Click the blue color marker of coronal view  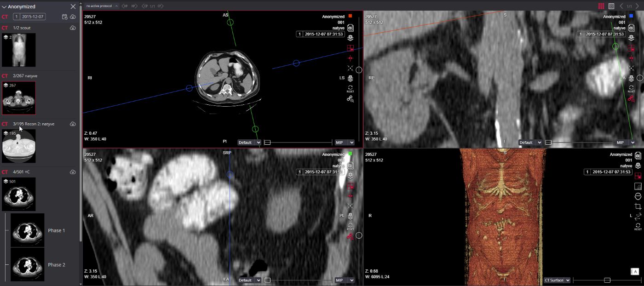point(631,16)
